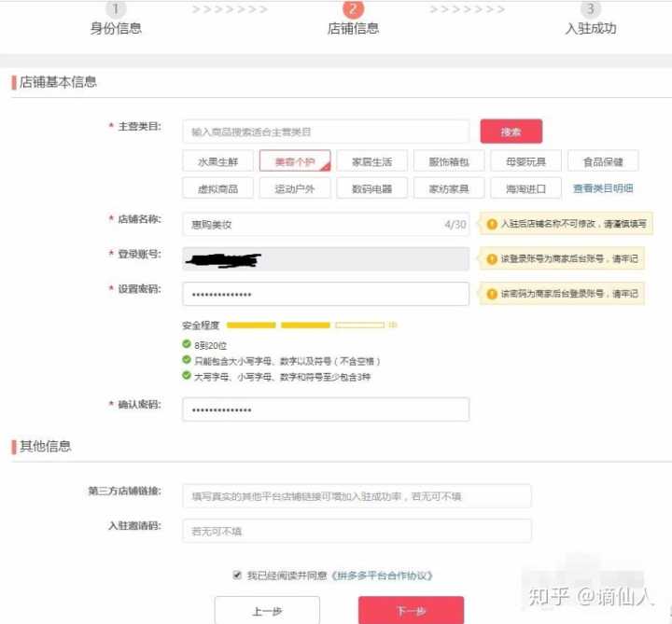Click the 店铺名称 field containing 惠购美妆

pos(326,224)
